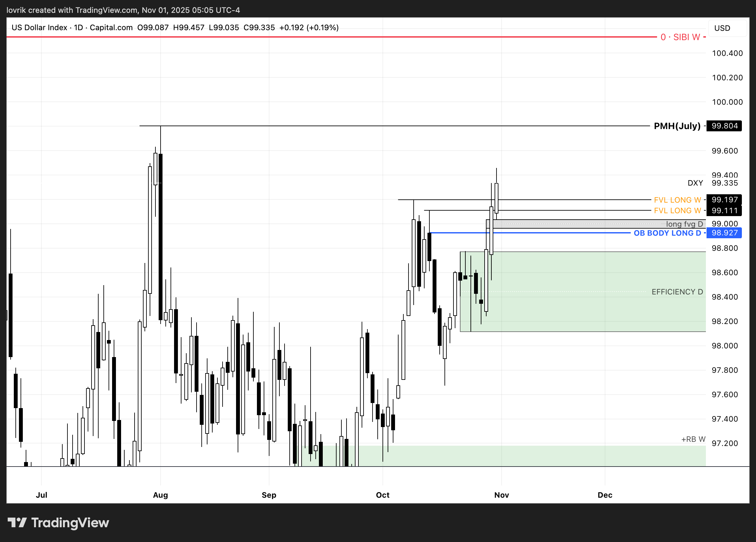Click the EFFICIENCY D zone label
This screenshot has height=542, width=756.
click(x=677, y=292)
